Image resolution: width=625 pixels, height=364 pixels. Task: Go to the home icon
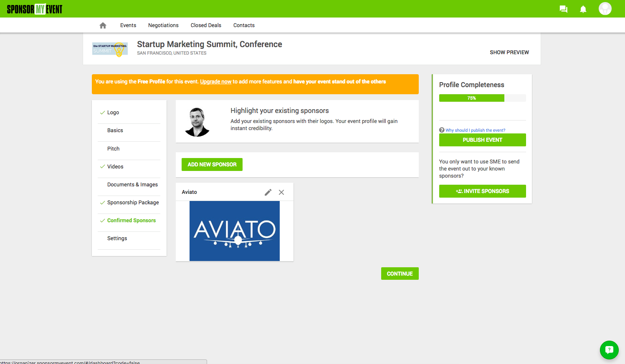pyautogui.click(x=103, y=25)
